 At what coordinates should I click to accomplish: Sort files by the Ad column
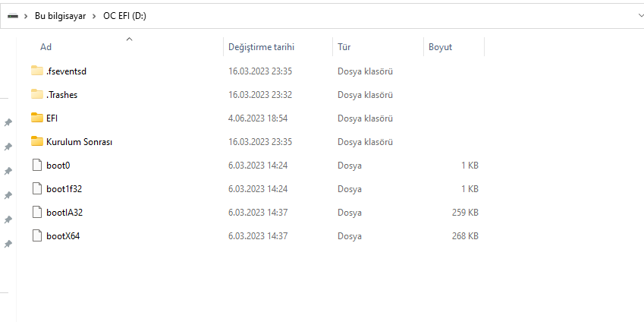point(46,47)
